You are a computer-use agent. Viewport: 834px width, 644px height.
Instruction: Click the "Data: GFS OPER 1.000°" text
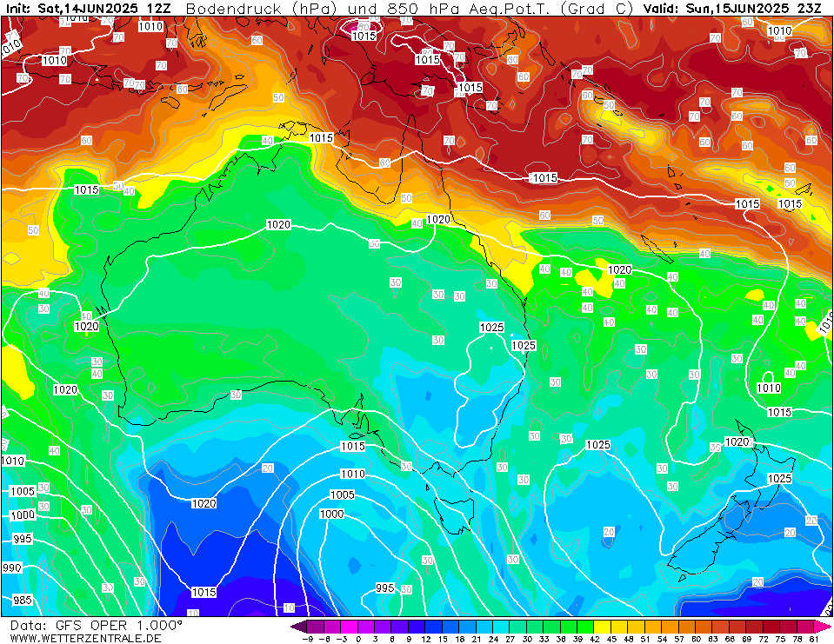[x=97, y=625]
